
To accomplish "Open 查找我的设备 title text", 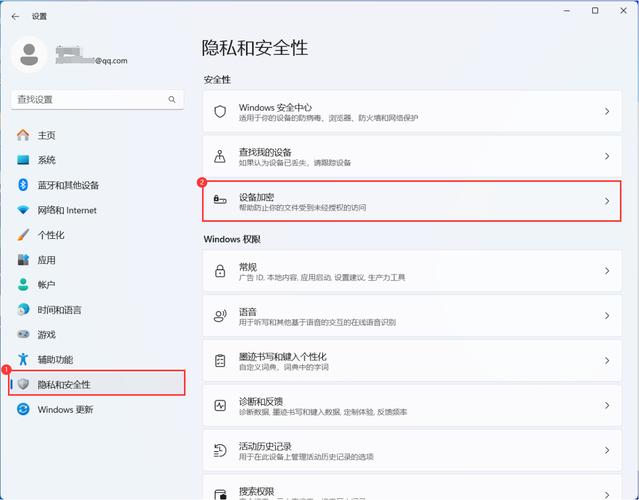I will (x=265, y=152).
